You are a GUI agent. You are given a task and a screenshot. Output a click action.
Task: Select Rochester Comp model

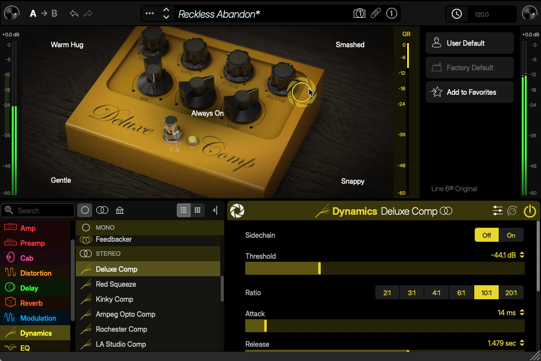click(148, 329)
